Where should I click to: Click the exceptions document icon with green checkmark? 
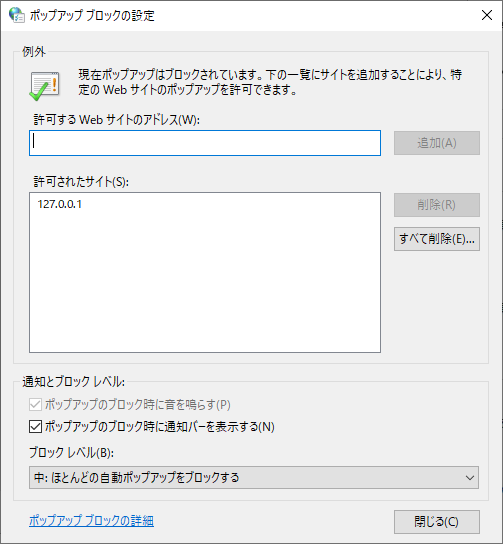pyautogui.click(x=44, y=86)
